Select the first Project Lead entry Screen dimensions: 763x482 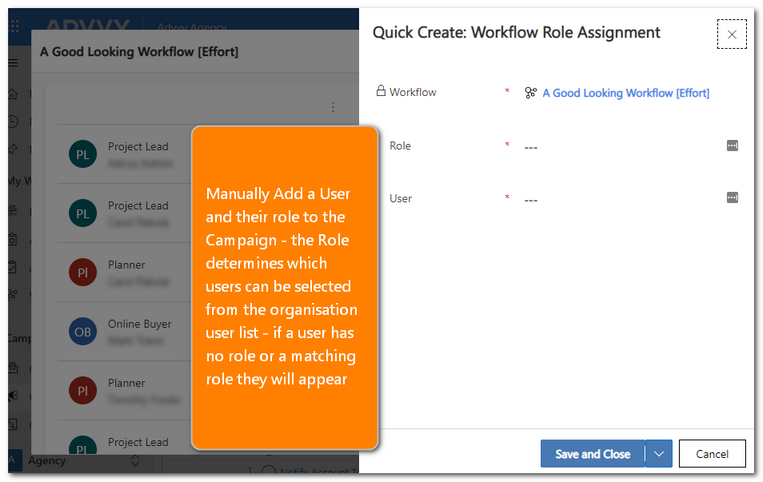pyautogui.click(x=138, y=146)
